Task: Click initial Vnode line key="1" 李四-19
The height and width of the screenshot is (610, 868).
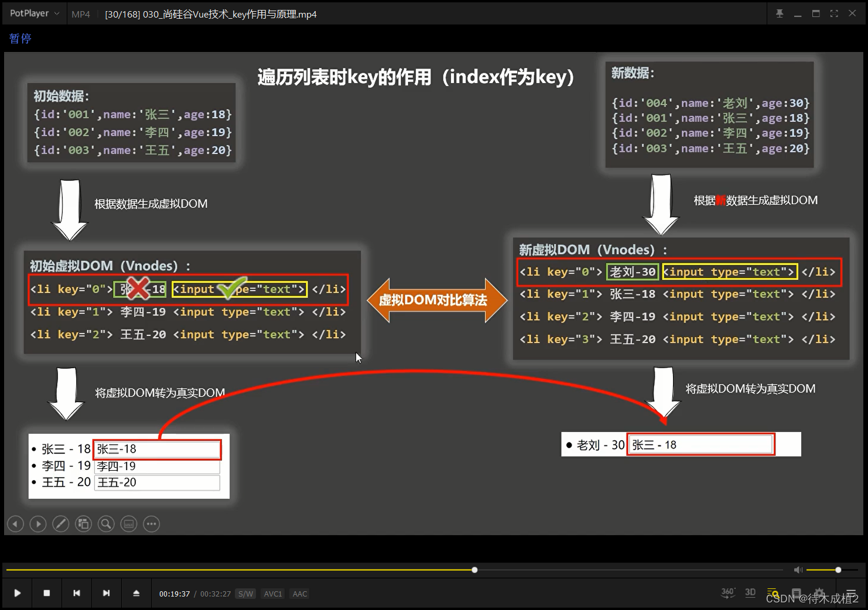Action: (188, 312)
